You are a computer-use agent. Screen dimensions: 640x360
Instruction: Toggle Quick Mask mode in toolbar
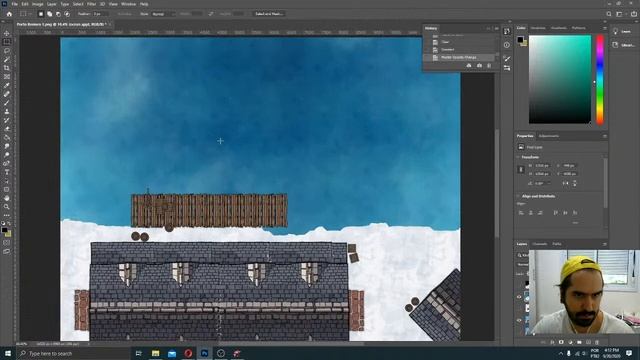[x=7, y=242]
